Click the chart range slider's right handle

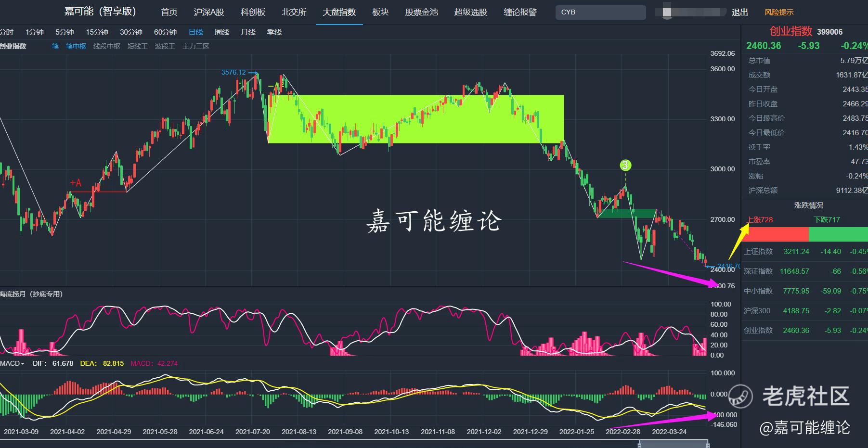coord(709,444)
